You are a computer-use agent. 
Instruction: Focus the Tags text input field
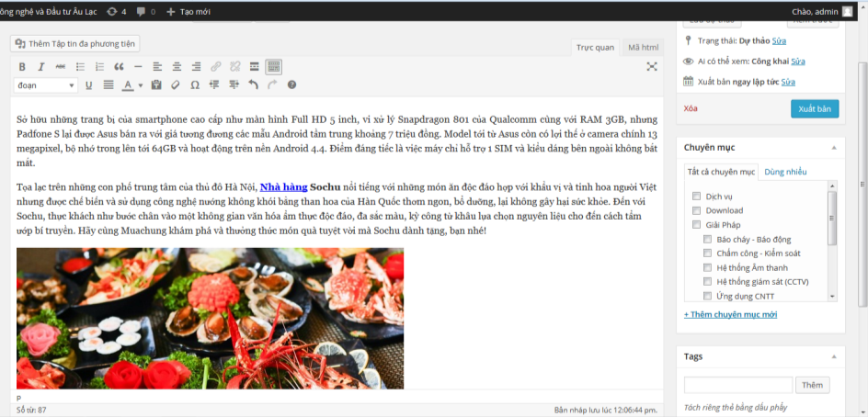[x=738, y=385]
